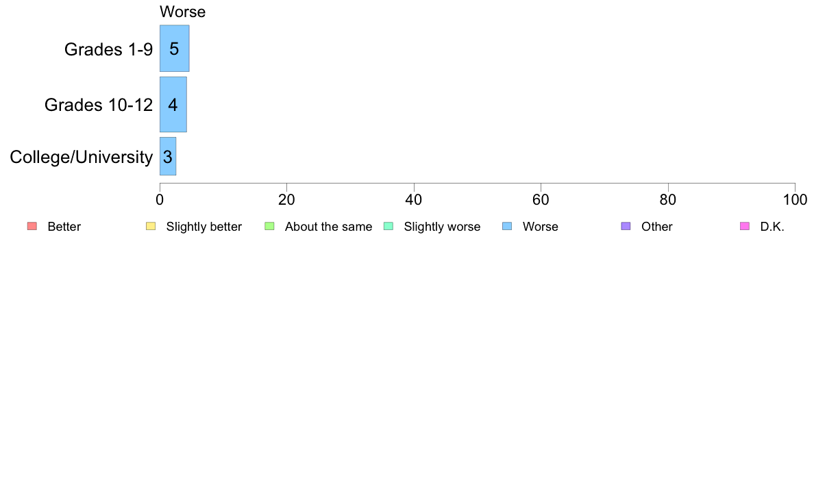Click the 100 tick on the axis
The image size is (814, 504).
(795, 200)
